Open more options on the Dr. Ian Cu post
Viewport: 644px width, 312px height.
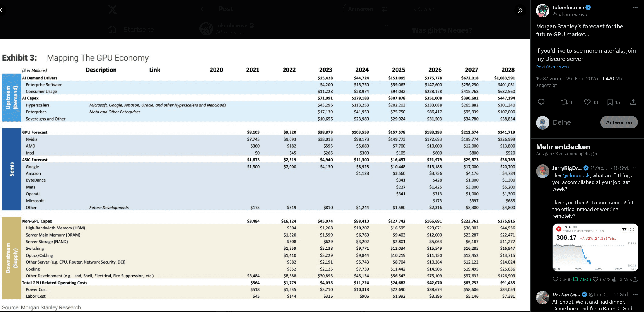pyautogui.click(x=635, y=294)
